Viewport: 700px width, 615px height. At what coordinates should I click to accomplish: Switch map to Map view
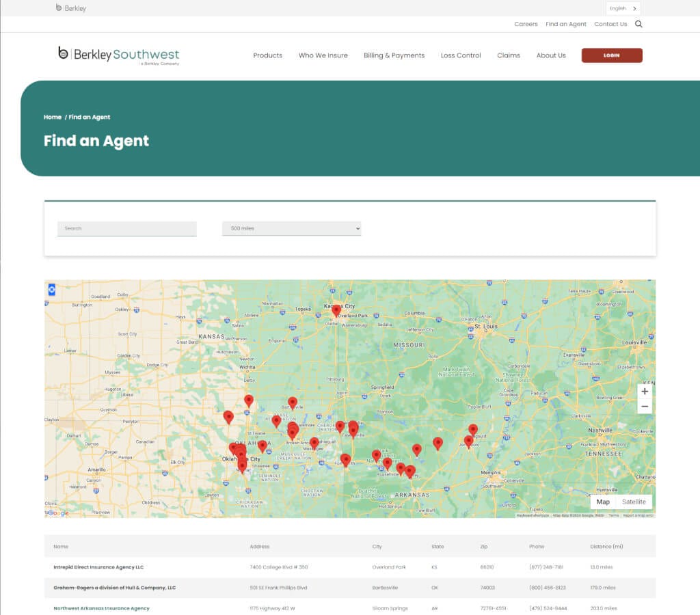tap(602, 502)
